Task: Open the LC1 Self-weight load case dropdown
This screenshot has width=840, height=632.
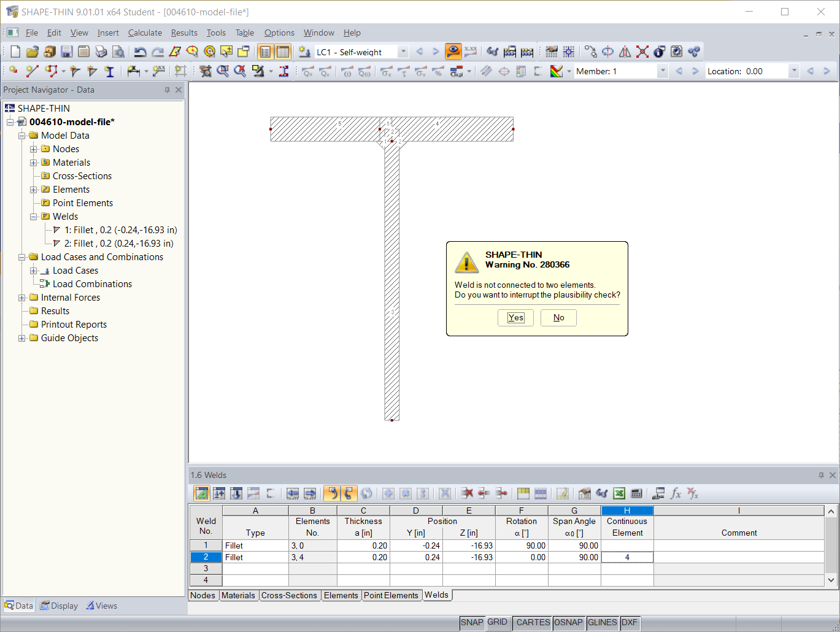Action: pos(404,52)
